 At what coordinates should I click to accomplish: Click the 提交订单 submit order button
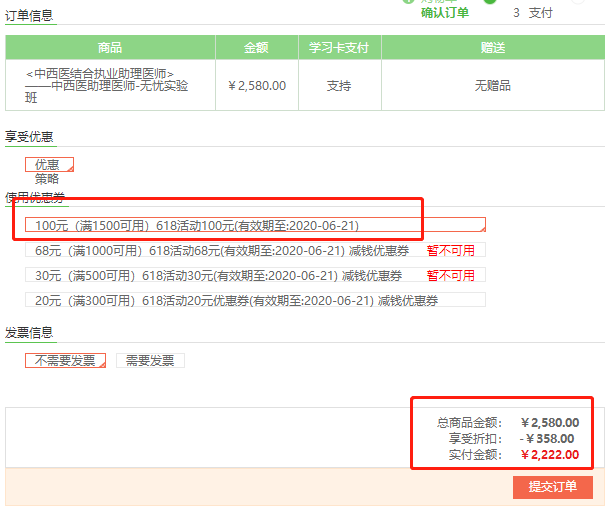tap(552, 487)
